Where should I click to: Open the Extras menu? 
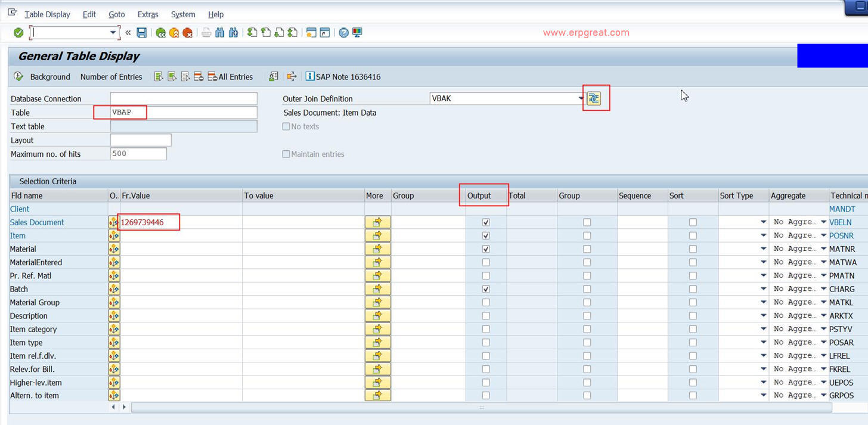(x=148, y=14)
